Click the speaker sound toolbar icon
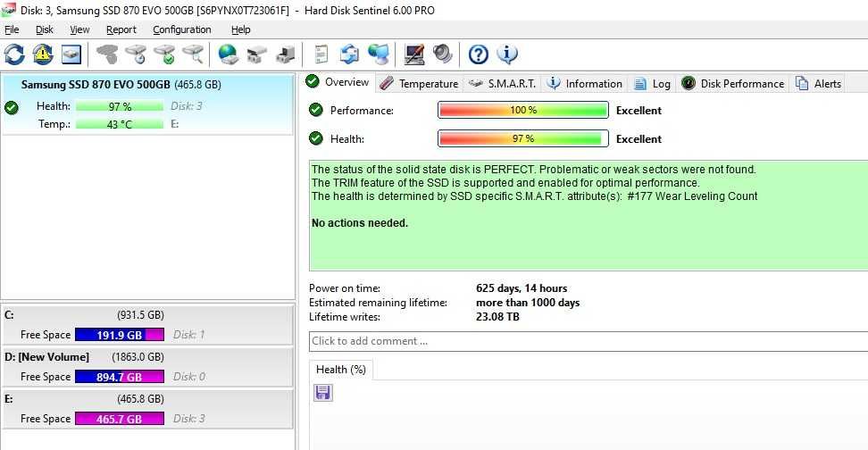This screenshot has height=450, width=868. (443, 54)
